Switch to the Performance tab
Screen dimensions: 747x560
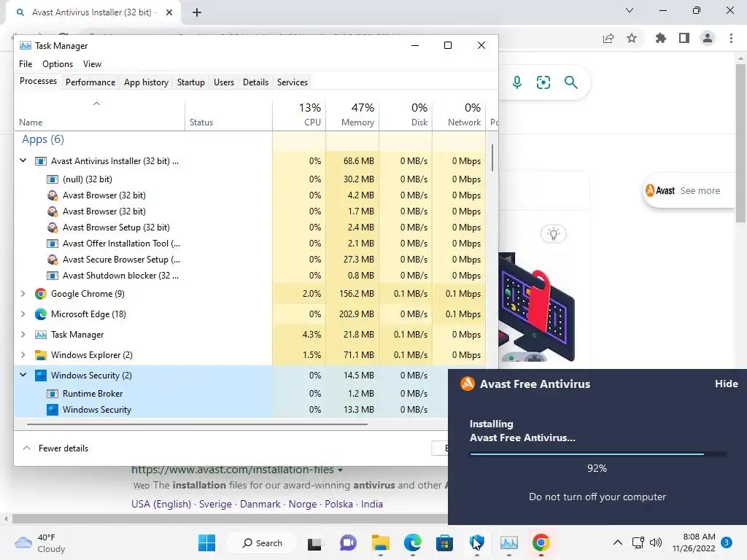(90, 82)
